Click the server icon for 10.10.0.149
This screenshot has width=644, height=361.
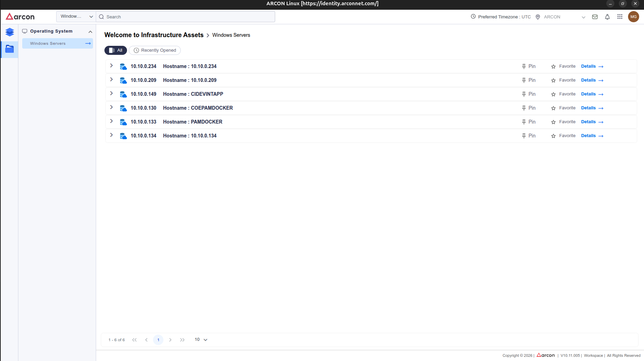click(123, 94)
